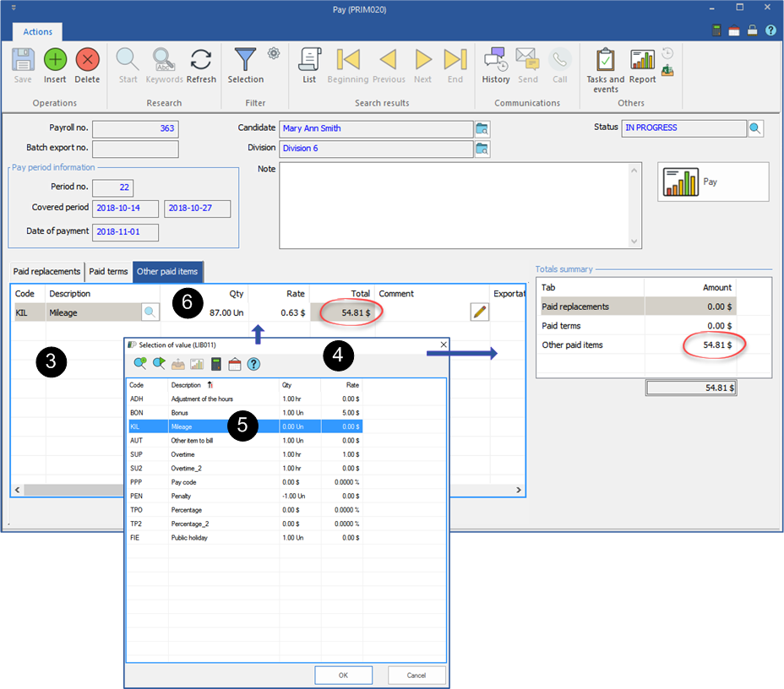Viewport: 784px width, 689px height.
Task: Click the run-search icon in Selection of value
Action: click(x=159, y=364)
